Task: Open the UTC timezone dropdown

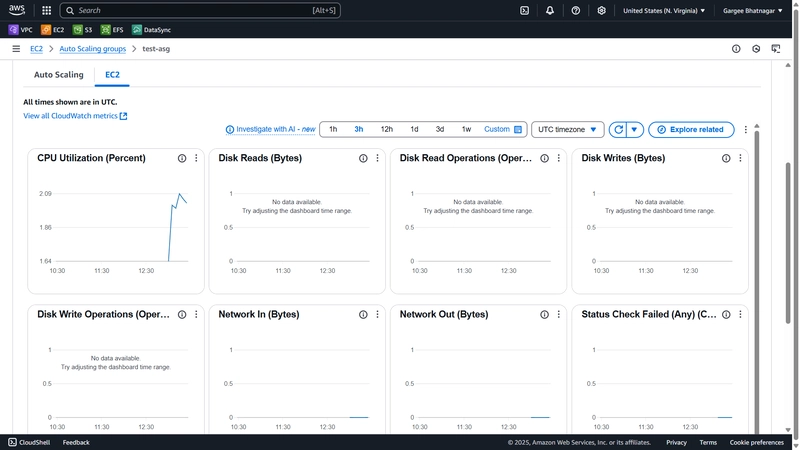Action: coord(567,130)
